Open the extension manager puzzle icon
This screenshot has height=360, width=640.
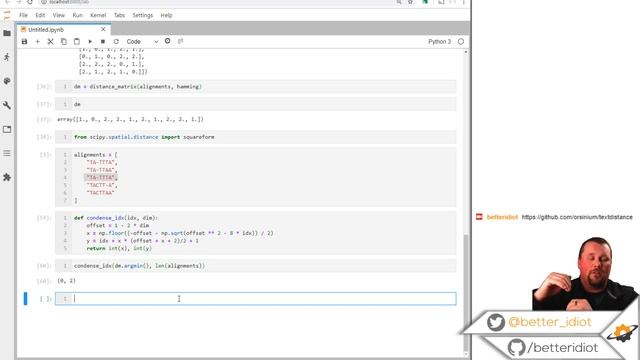(x=7, y=178)
